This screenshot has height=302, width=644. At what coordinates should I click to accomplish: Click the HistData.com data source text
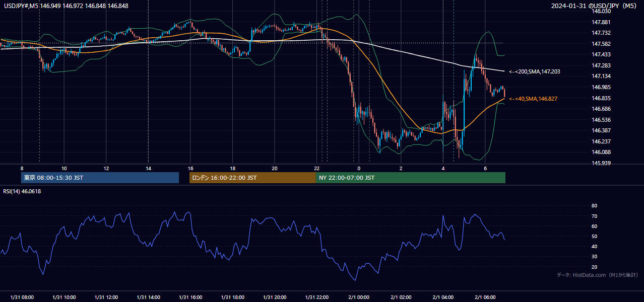coord(598,275)
